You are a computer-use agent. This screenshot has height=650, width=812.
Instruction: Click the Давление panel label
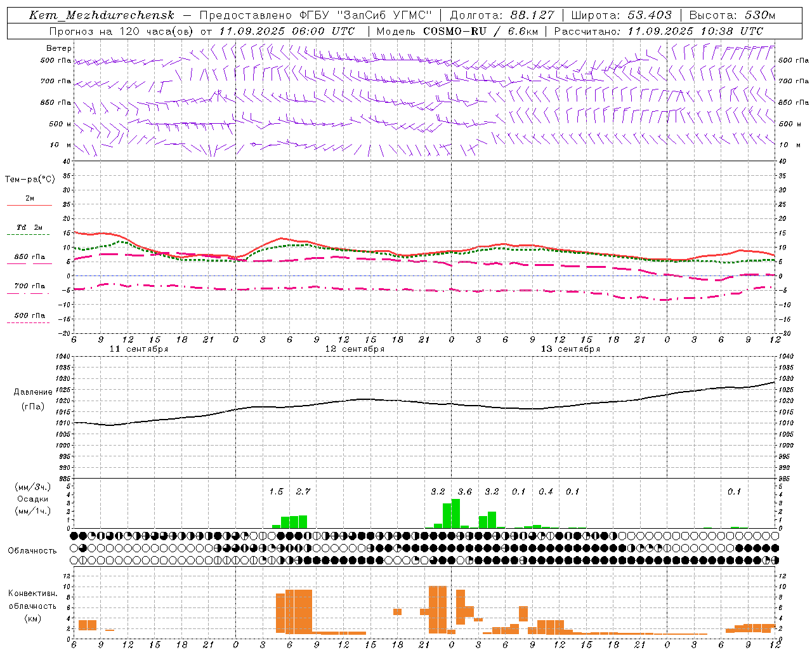(33, 392)
